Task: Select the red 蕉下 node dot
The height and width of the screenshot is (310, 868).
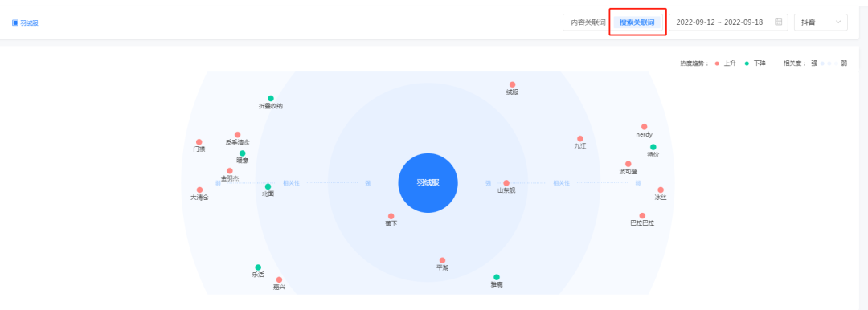Action: tap(391, 216)
